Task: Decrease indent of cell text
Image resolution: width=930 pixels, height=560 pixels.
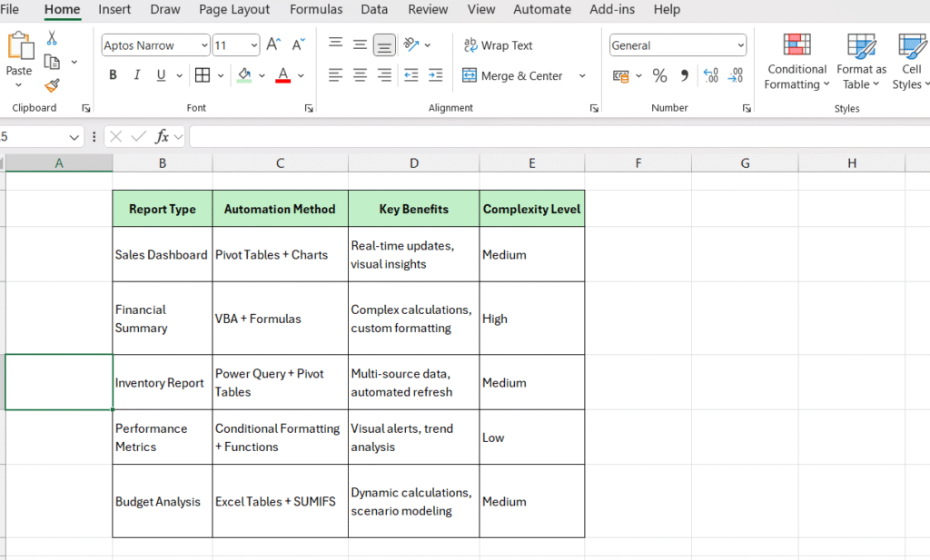Action: tap(411, 75)
